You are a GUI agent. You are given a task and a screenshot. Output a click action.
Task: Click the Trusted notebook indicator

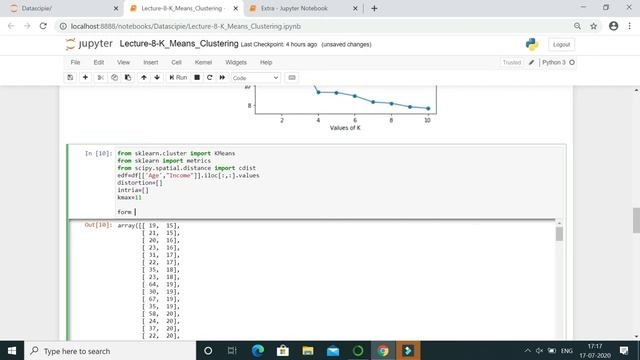click(511, 62)
